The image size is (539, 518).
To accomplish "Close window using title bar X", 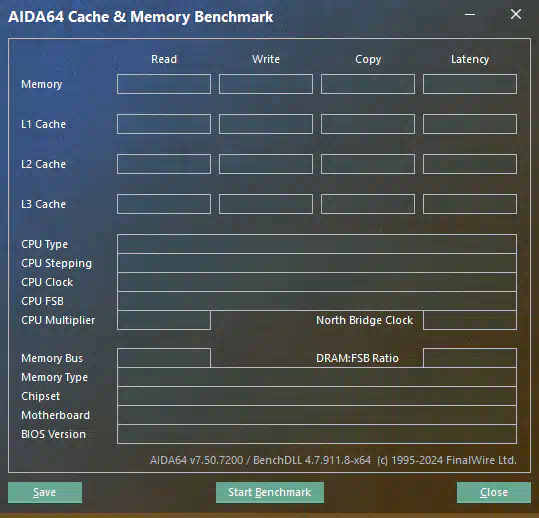I will (516, 14).
